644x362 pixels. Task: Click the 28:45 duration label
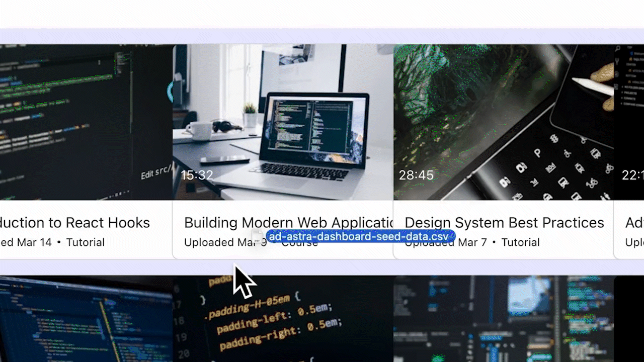(416, 175)
